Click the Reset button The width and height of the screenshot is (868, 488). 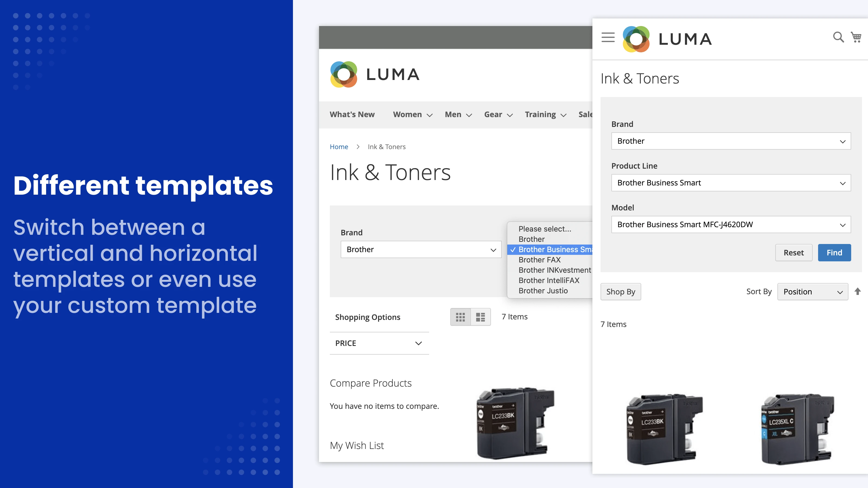[793, 253]
